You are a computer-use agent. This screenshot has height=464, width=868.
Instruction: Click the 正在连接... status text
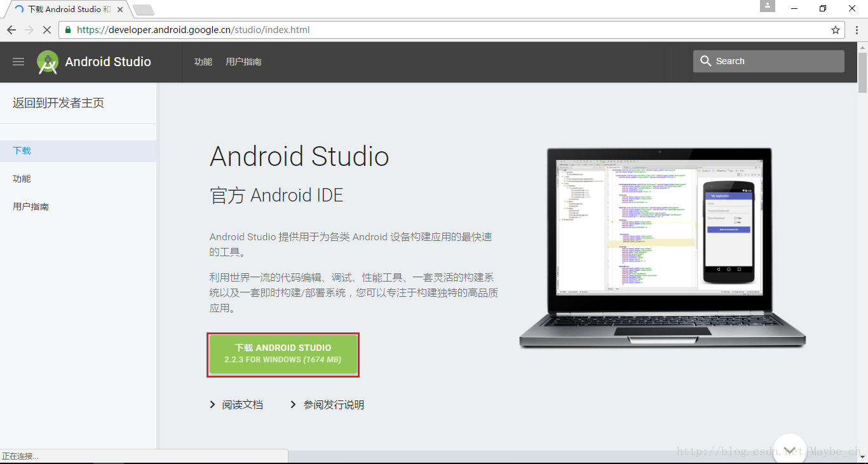20,456
